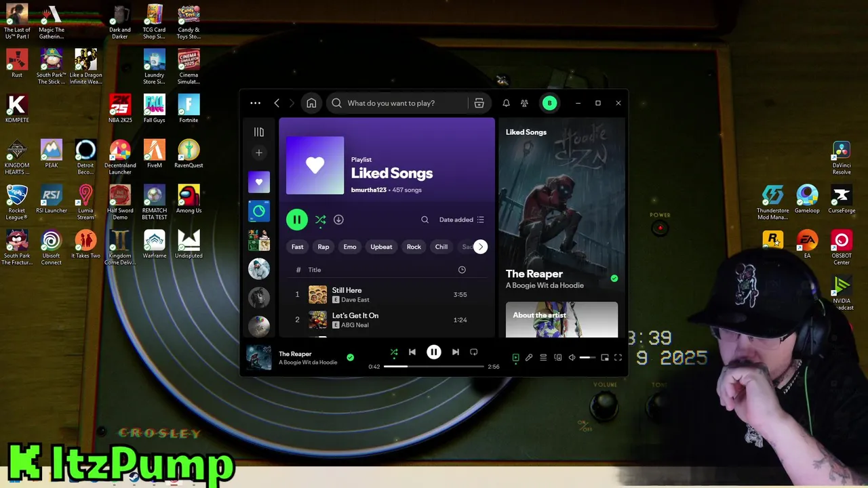Mute the volume speaker icon
Viewport: 868px width, 488px height.
pos(572,358)
